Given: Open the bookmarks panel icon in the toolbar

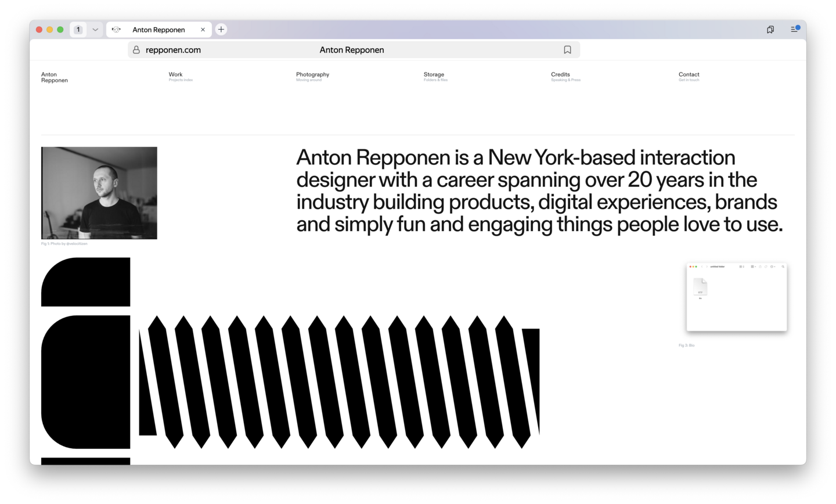Looking at the screenshot, I should [x=770, y=30].
